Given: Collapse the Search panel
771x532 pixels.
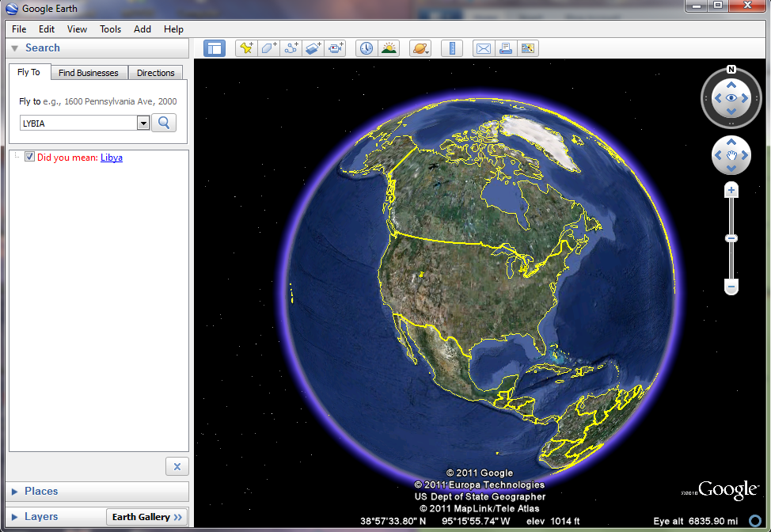Looking at the screenshot, I should coord(15,48).
